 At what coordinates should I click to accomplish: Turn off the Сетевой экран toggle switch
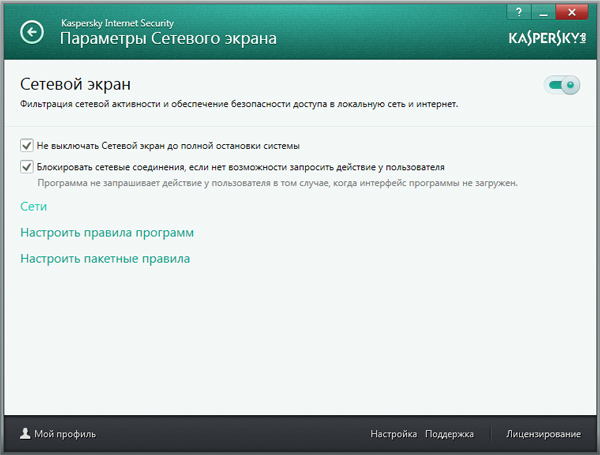[x=562, y=86]
